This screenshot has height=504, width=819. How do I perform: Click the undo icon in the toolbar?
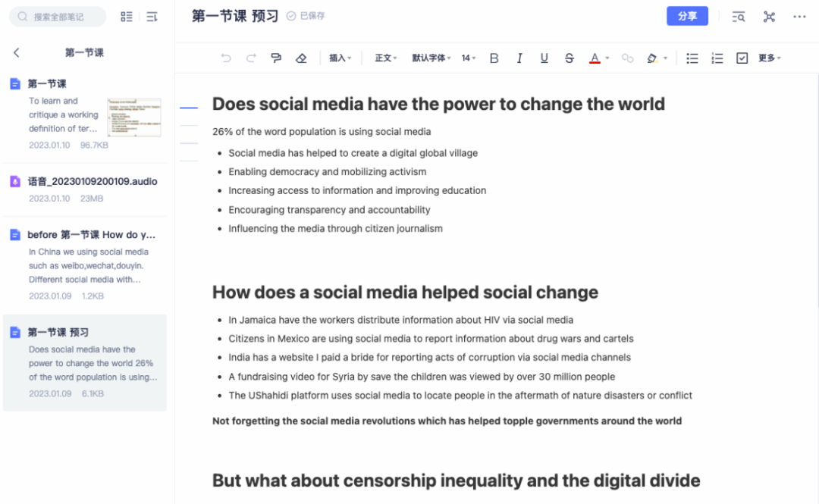[225, 58]
